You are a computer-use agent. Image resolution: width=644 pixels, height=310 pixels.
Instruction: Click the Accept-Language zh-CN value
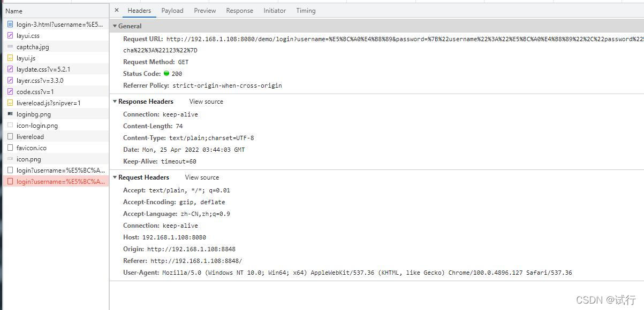tap(205, 214)
